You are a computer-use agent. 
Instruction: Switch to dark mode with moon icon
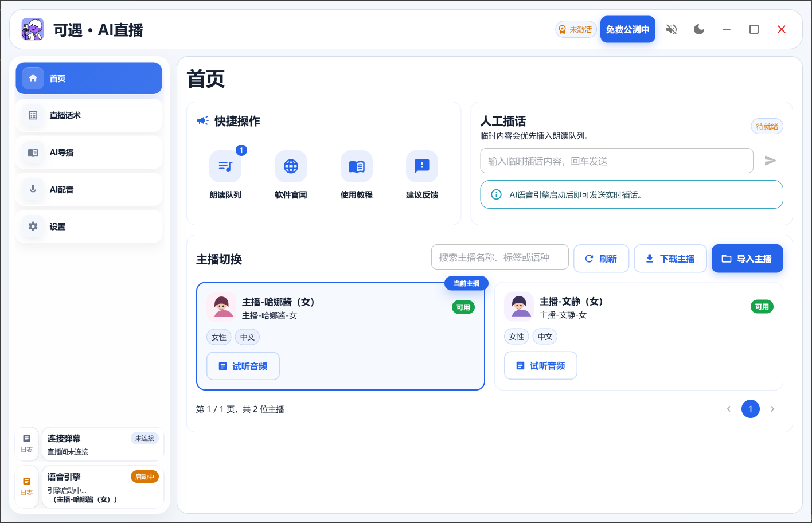coord(698,29)
